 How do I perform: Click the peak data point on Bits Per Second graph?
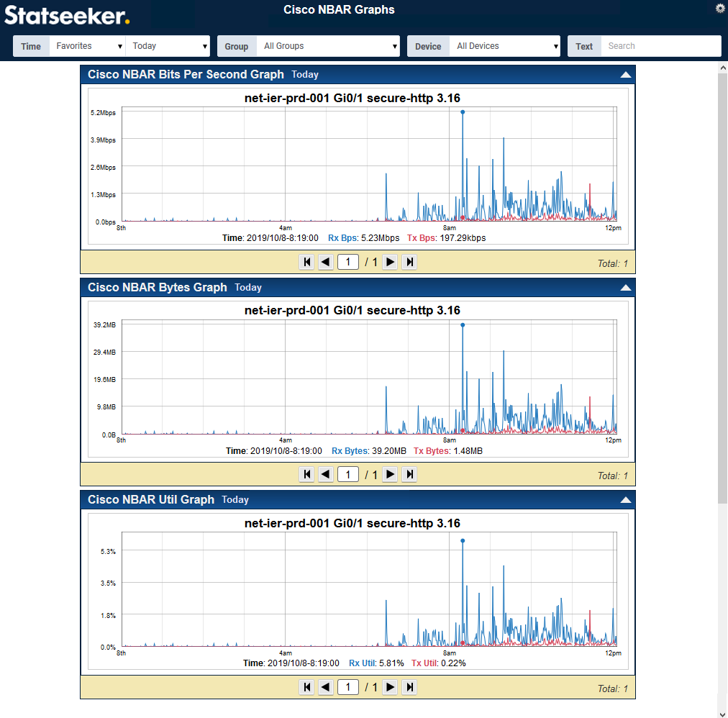[x=463, y=112]
